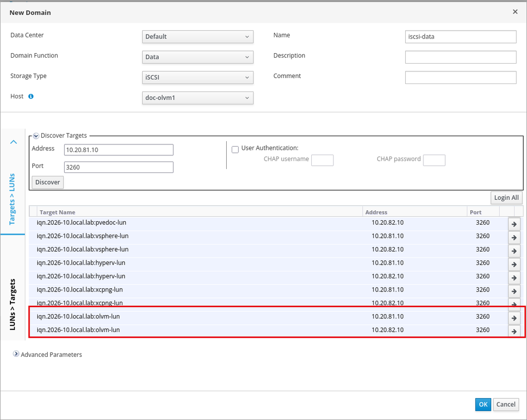Open the Storage Type dropdown
The width and height of the screenshot is (527, 420).
(198, 77)
